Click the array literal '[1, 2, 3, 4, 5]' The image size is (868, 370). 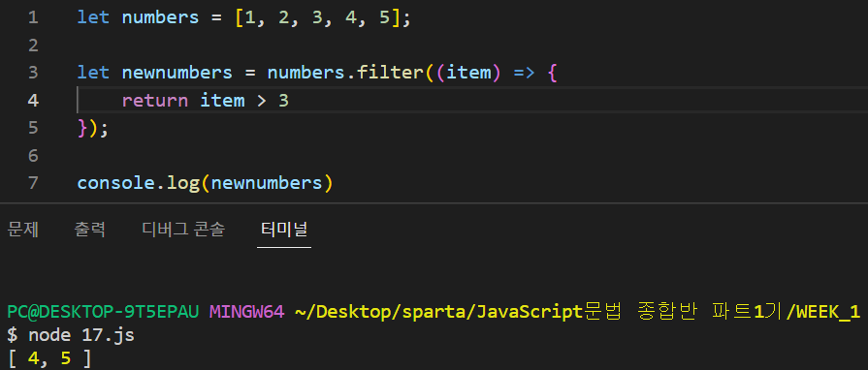pos(318,17)
